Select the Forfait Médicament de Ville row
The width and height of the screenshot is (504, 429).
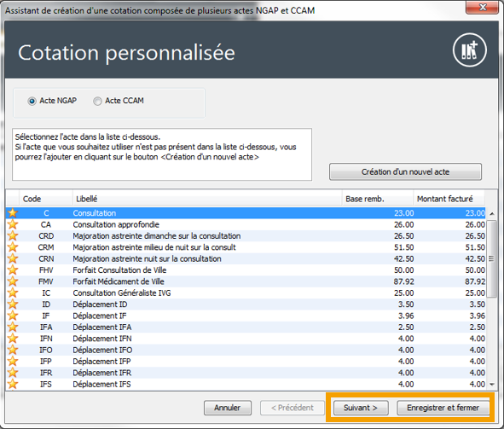point(246,281)
